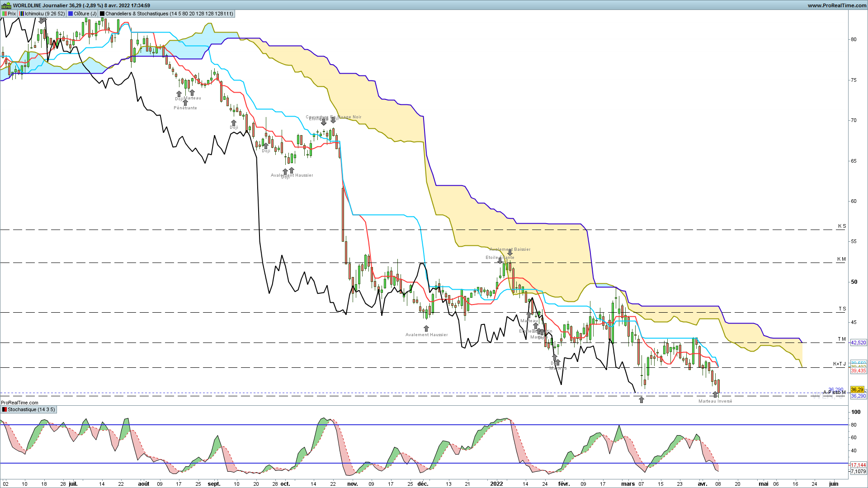Click the down arrow under Couverture Nuage Noir
Viewport: 868px width, 488px height.
point(333,120)
